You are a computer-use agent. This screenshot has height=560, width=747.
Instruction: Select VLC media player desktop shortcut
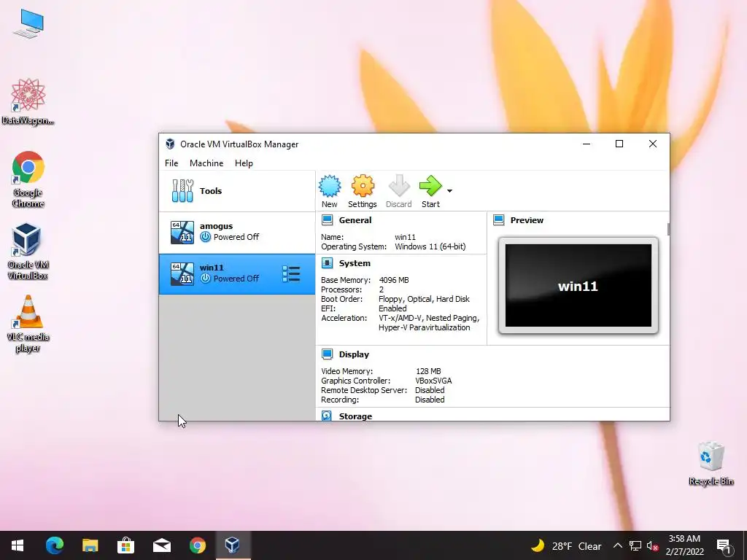tap(28, 324)
